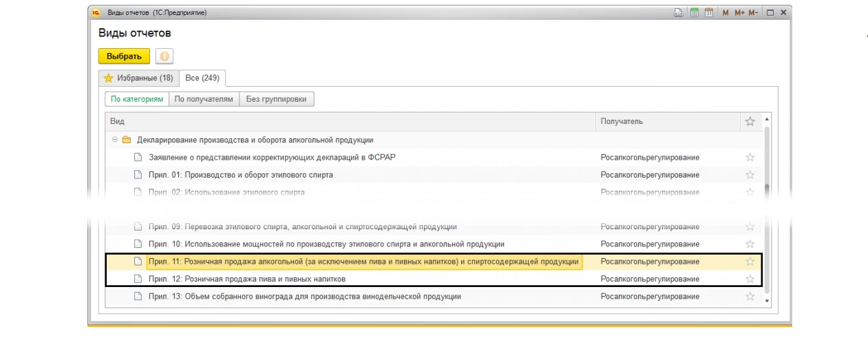Select Прил. 13: Объем собранного винограда row
The width and height of the screenshot is (868, 338).
tap(434, 296)
